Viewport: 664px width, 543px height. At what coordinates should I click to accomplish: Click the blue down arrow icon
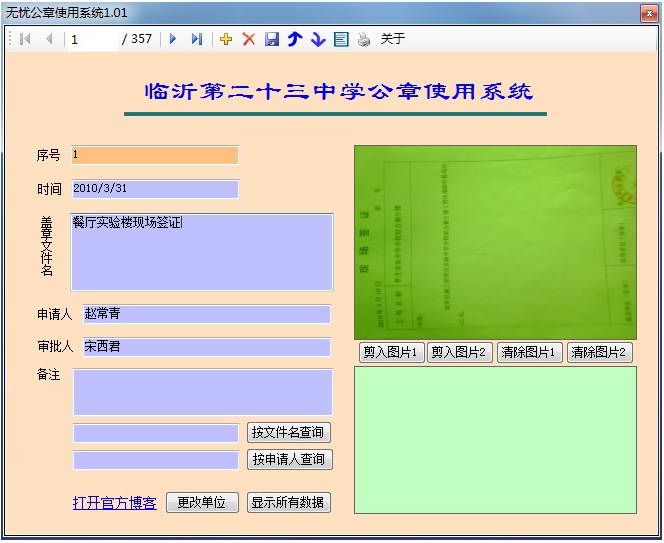(x=318, y=39)
